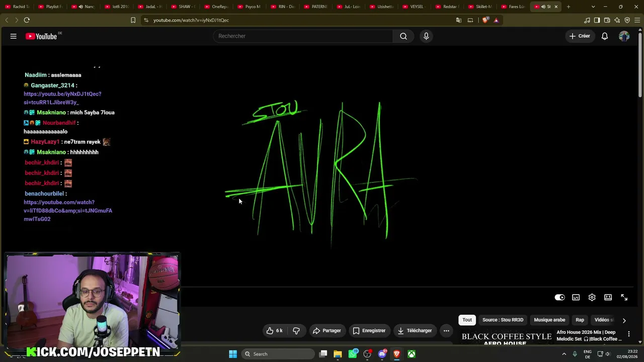This screenshot has width=644, height=362.
Task: Toggle subtitles on the video player
Action: click(576, 298)
